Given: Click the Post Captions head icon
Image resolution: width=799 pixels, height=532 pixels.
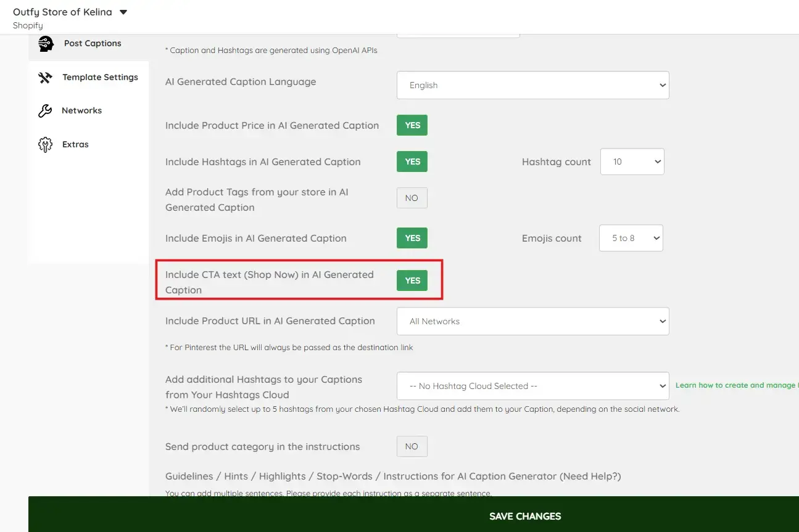Looking at the screenshot, I should pyautogui.click(x=46, y=44).
